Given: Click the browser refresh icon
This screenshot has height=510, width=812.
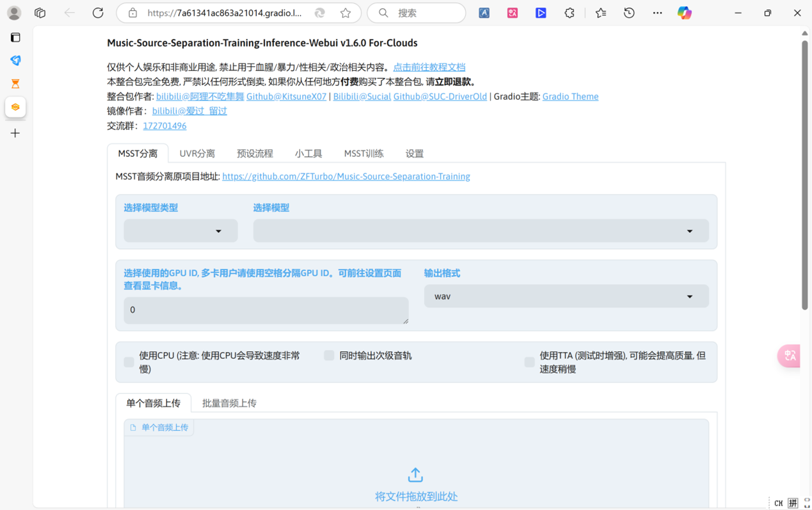Looking at the screenshot, I should point(98,13).
